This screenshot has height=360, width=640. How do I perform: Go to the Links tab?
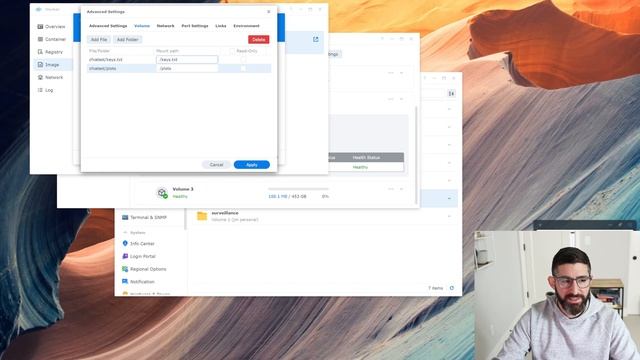[x=221, y=26]
